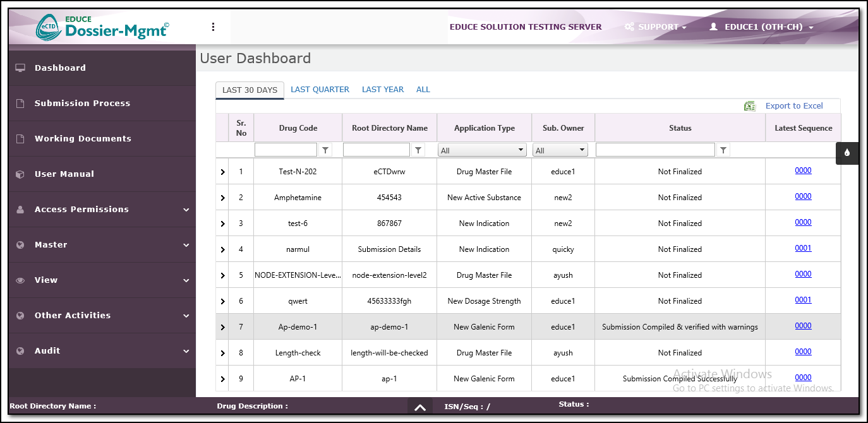Expand row 1 for Test-N-202

pos(222,172)
